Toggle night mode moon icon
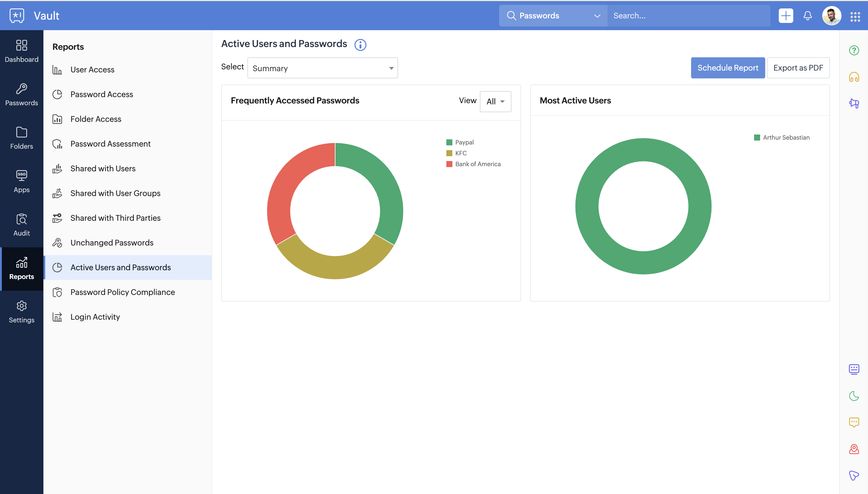The height and width of the screenshot is (494, 868). [x=854, y=396]
